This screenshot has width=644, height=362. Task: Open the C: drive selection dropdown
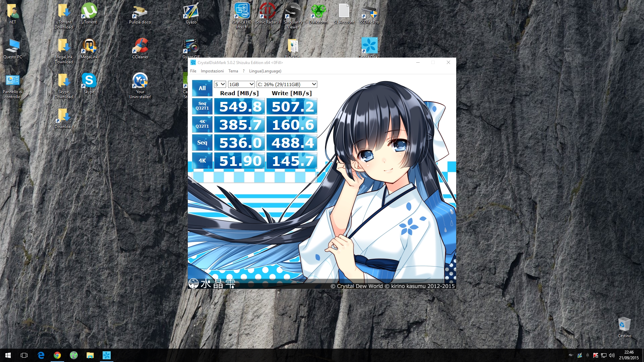[x=287, y=84]
